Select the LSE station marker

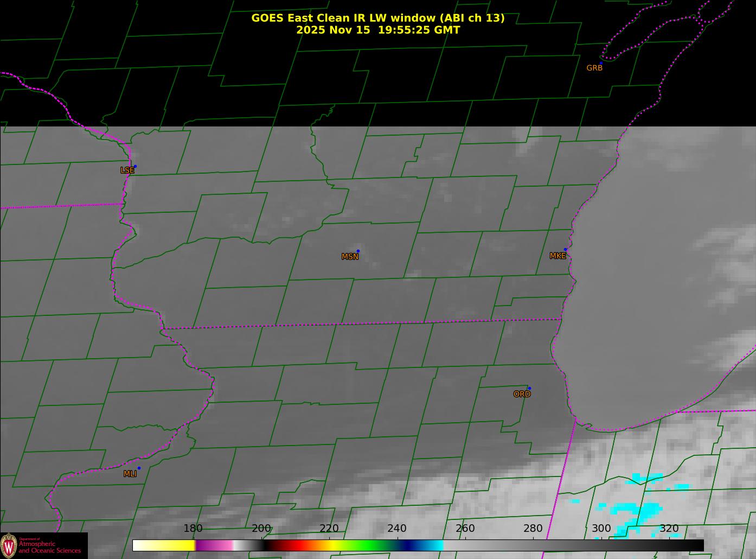[x=135, y=167]
